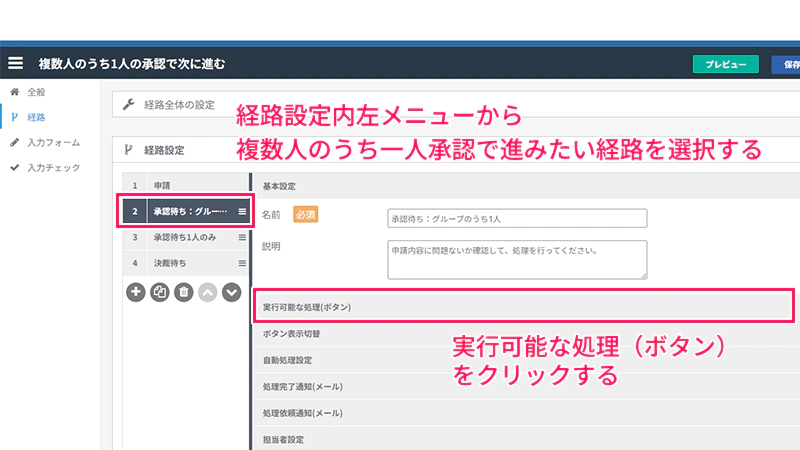Duplicate the selected route step
800x450 pixels.
(160, 292)
